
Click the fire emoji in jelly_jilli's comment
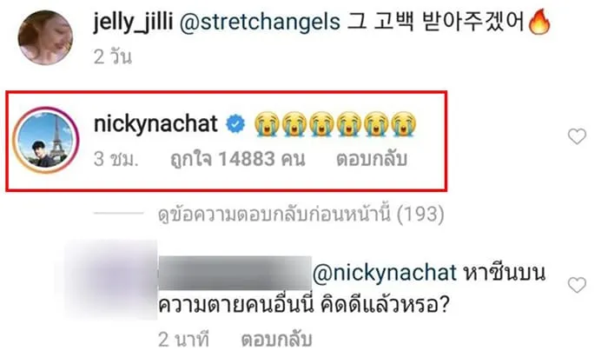tap(539, 23)
